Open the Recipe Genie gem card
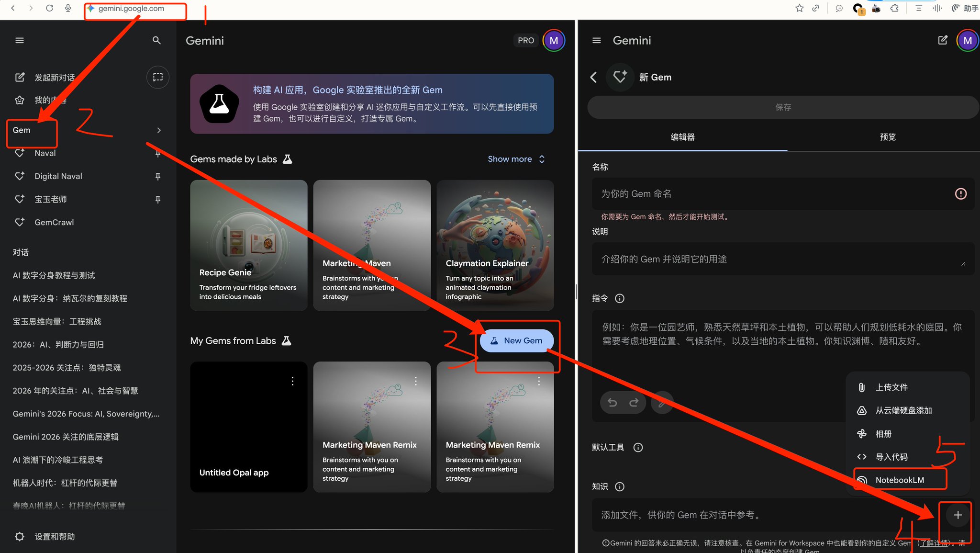This screenshot has width=980, height=553. click(248, 245)
